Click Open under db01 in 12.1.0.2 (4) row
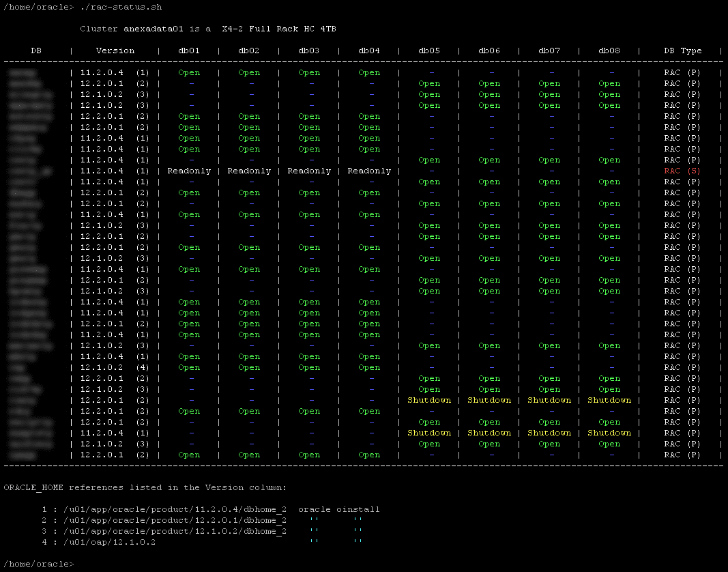728x572 pixels. point(189,367)
